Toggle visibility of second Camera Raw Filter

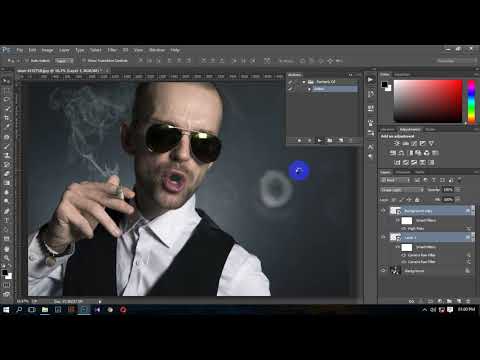404,262
